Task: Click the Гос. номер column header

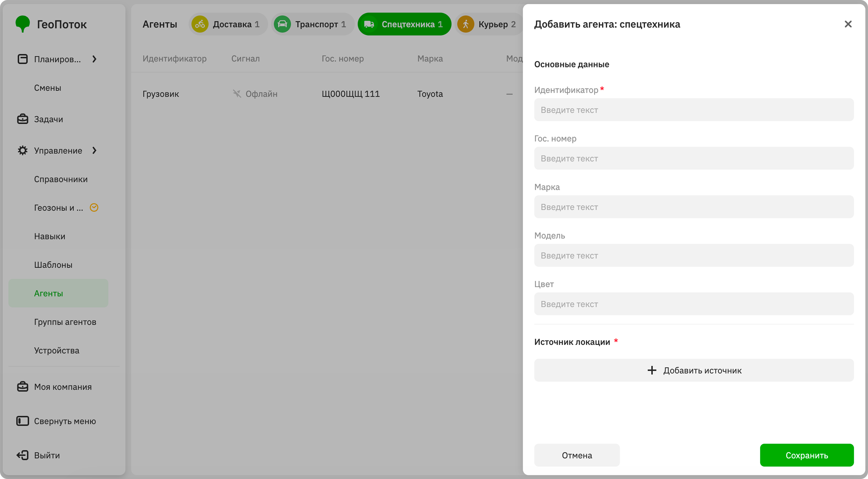Action: [343, 58]
